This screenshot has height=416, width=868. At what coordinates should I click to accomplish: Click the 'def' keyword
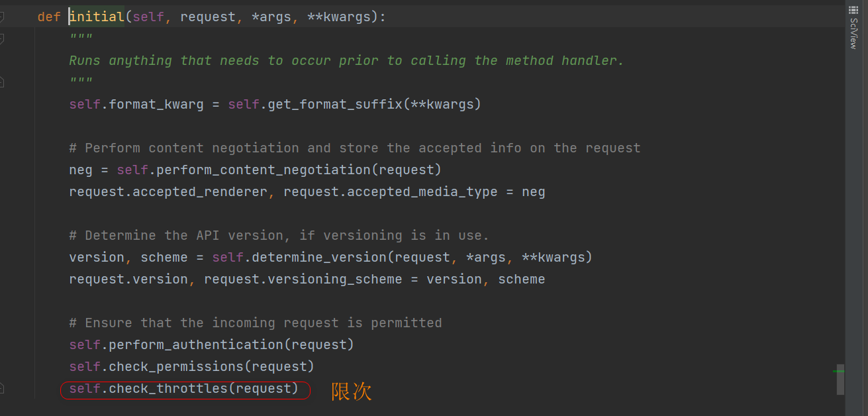[x=49, y=17]
